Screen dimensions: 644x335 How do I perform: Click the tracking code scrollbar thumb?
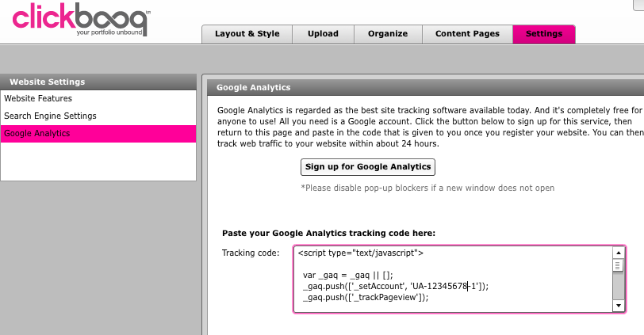click(x=618, y=265)
